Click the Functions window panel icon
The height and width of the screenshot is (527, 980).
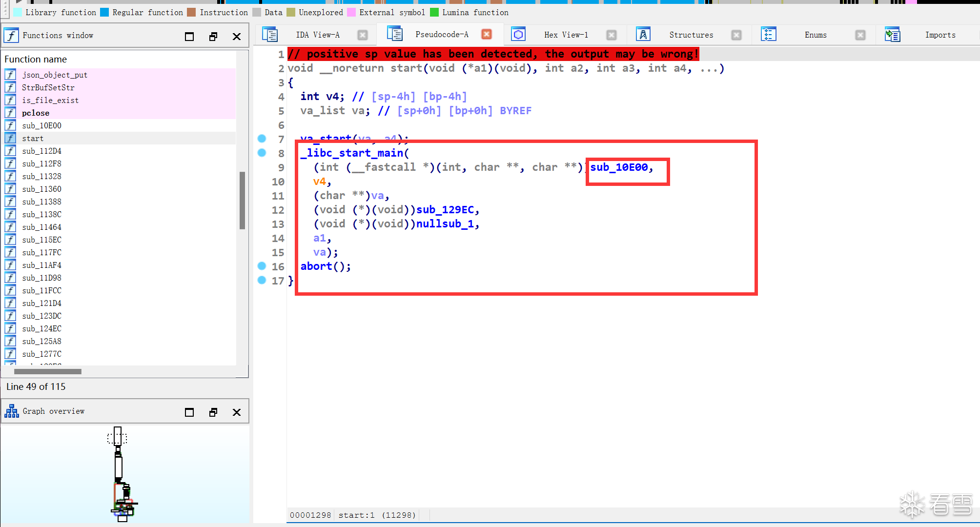[11, 36]
